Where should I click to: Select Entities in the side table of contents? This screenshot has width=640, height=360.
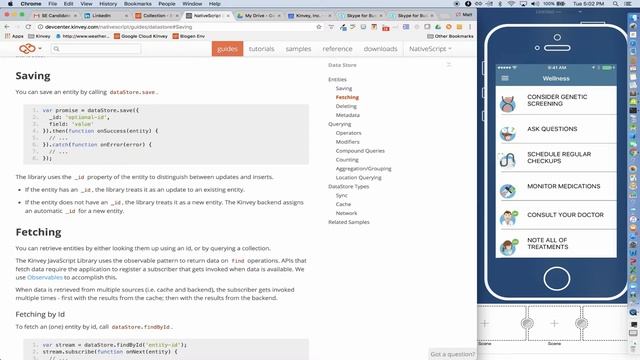[337, 79]
